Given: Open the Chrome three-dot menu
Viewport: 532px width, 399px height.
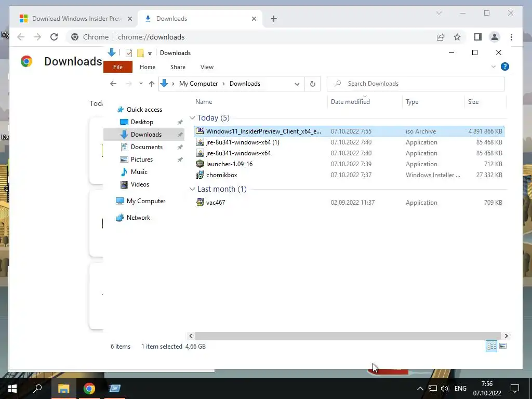Looking at the screenshot, I should pyautogui.click(x=511, y=37).
